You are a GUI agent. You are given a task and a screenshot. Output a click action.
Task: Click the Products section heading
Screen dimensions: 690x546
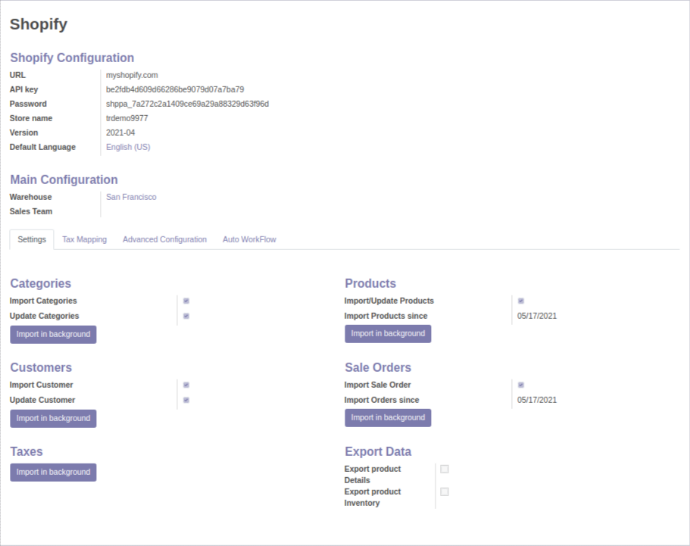point(371,283)
